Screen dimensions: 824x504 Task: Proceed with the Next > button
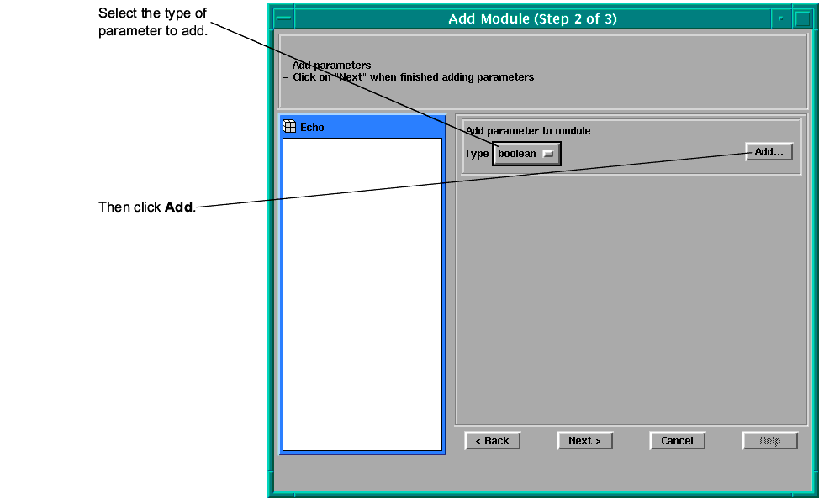[x=584, y=441]
